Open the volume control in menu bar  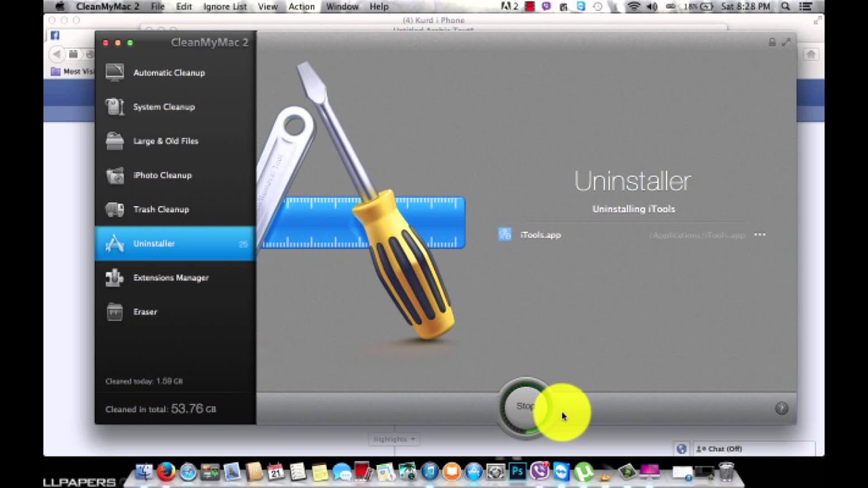[x=652, y=7]
